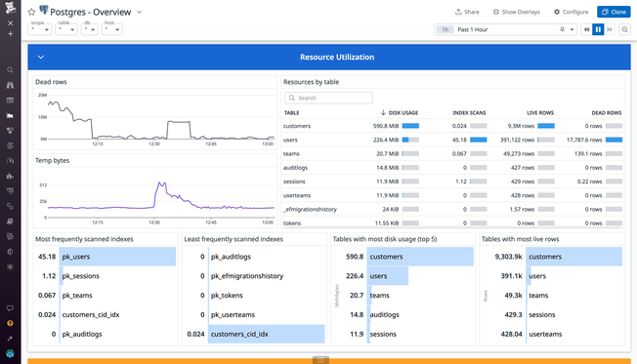Select the _efmigrationshistory table row

453,210
